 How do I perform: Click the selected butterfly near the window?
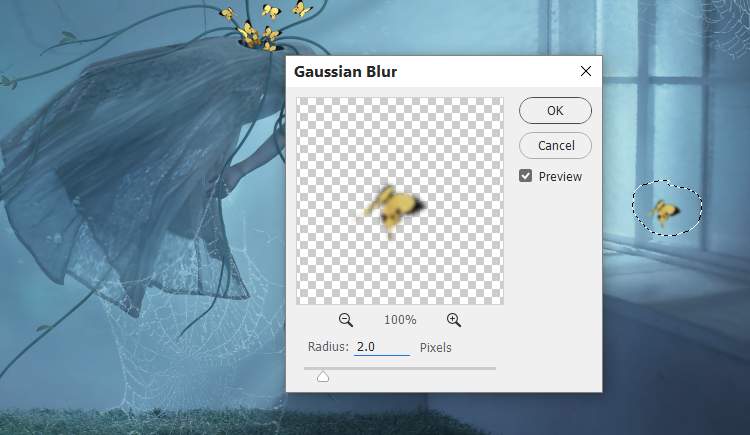click(x=664, y=210)
